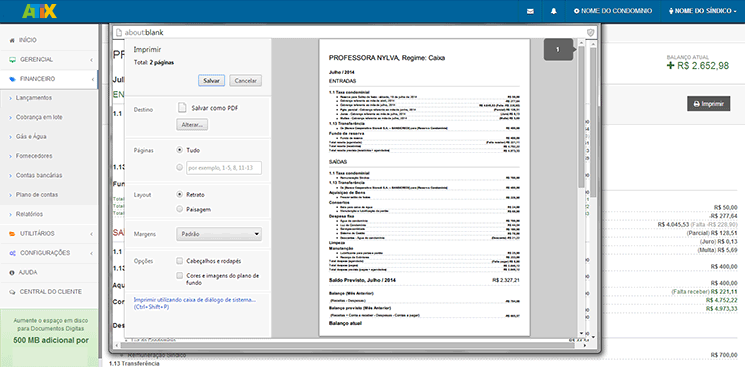Expand the GERENCIAL sidebar section
The width and height of the screenshot is (745, 367).
click(x=49, y=60)
